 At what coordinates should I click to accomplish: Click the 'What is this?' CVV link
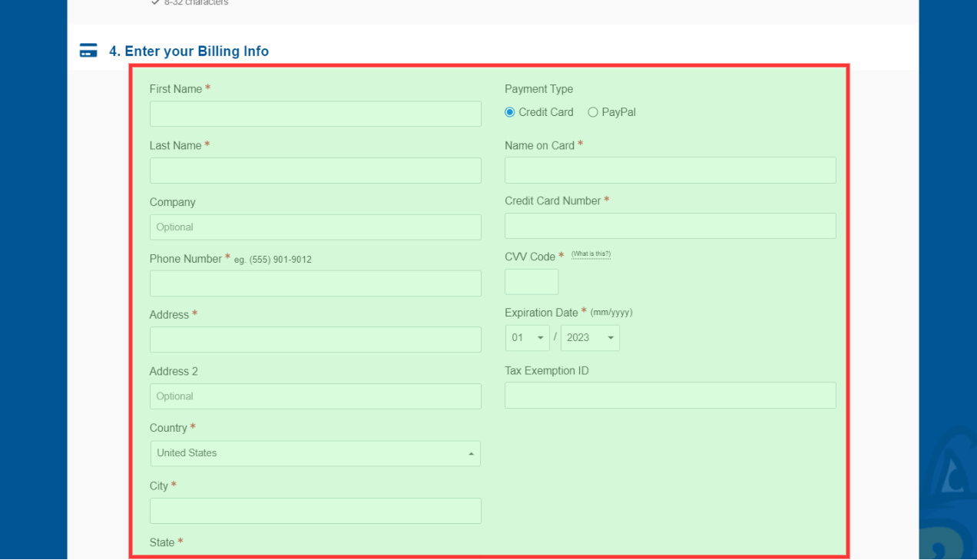tap(591, 254)
